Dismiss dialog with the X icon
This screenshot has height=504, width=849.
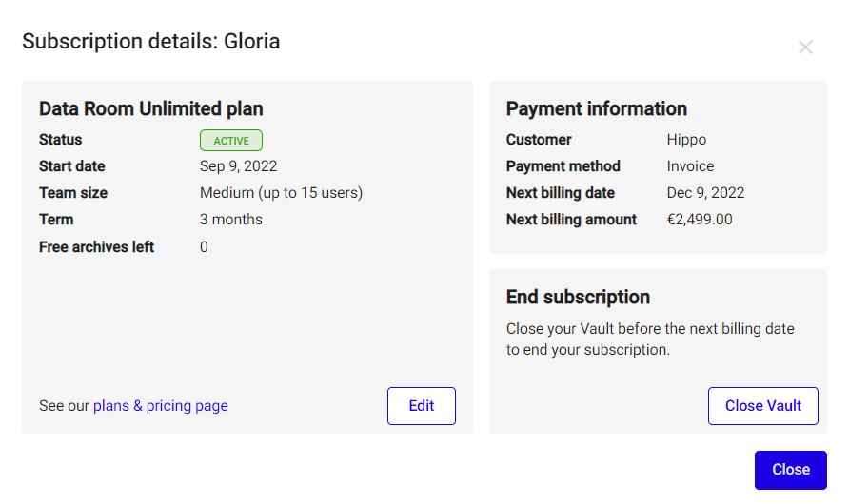coord(805,47)
